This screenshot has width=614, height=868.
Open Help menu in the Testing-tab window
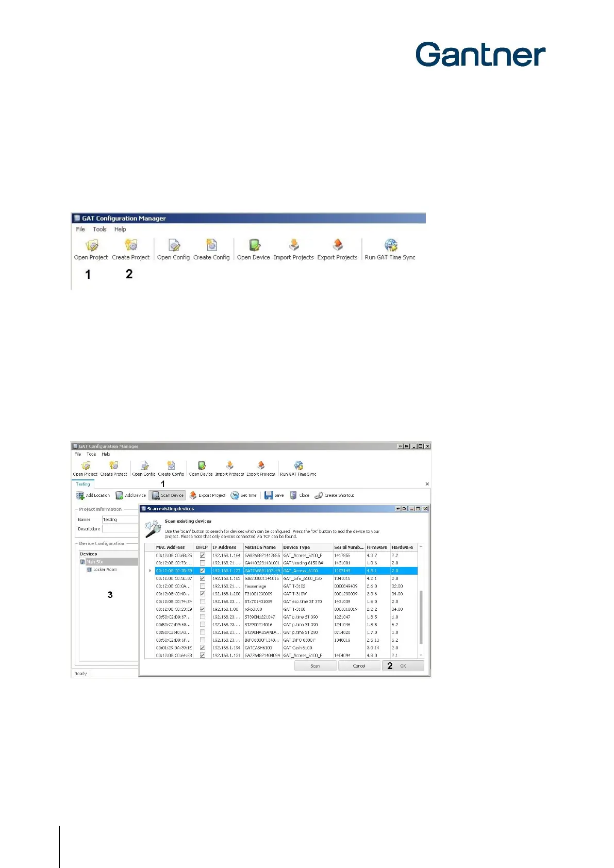106,454
